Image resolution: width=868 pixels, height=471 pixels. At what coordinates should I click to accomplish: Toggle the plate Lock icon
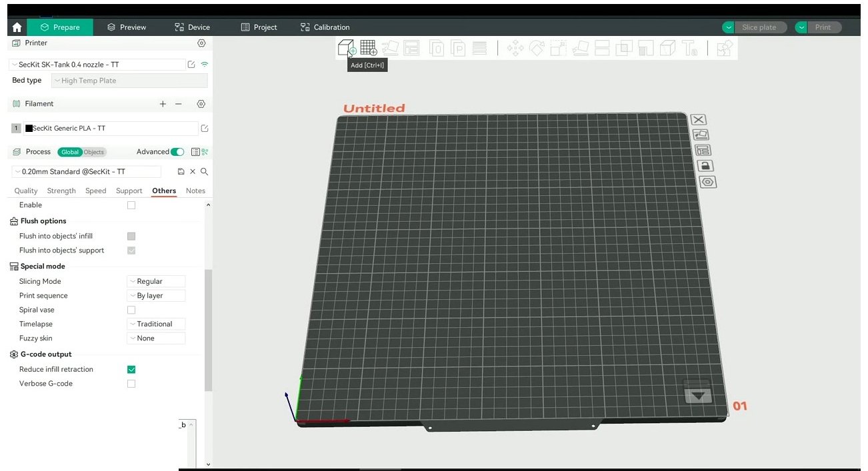point(705,165)
